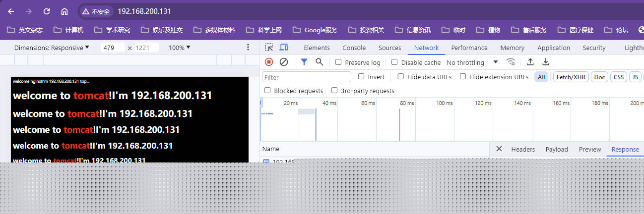Image resolution: width=644 pixels, height=214 pixels.
Task: Open the Payload details tab
Action: tap(557, 149)
